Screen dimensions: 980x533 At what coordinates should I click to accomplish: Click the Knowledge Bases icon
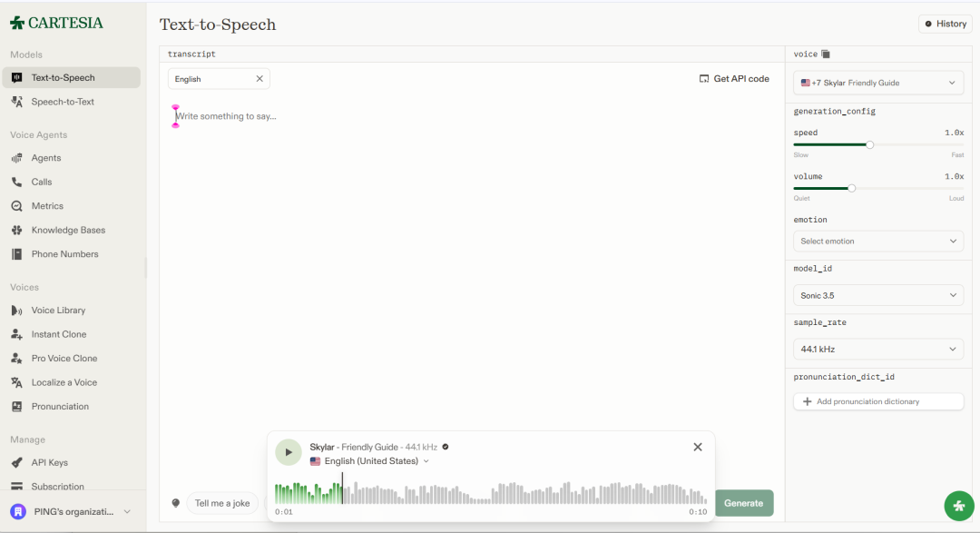pos(17,231)
